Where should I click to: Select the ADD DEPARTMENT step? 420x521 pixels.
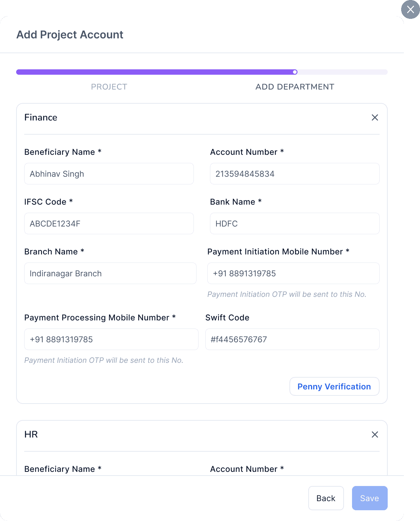pyautogui.click(x=295, y=87)
